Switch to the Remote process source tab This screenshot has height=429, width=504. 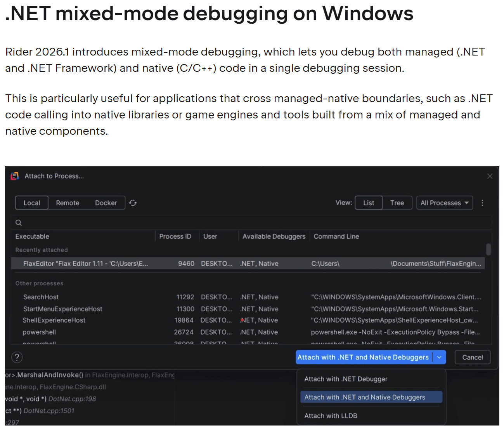point(68,202)
